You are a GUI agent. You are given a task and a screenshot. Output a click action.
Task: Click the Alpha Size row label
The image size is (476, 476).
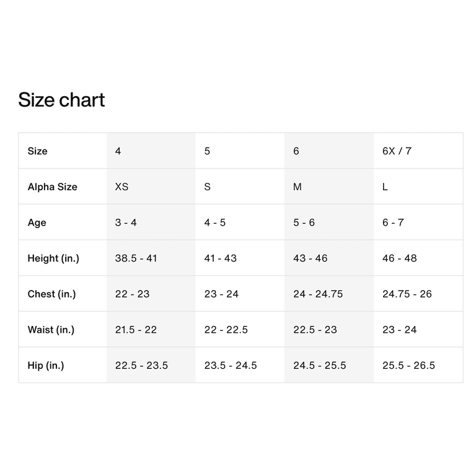pos(53,187)
